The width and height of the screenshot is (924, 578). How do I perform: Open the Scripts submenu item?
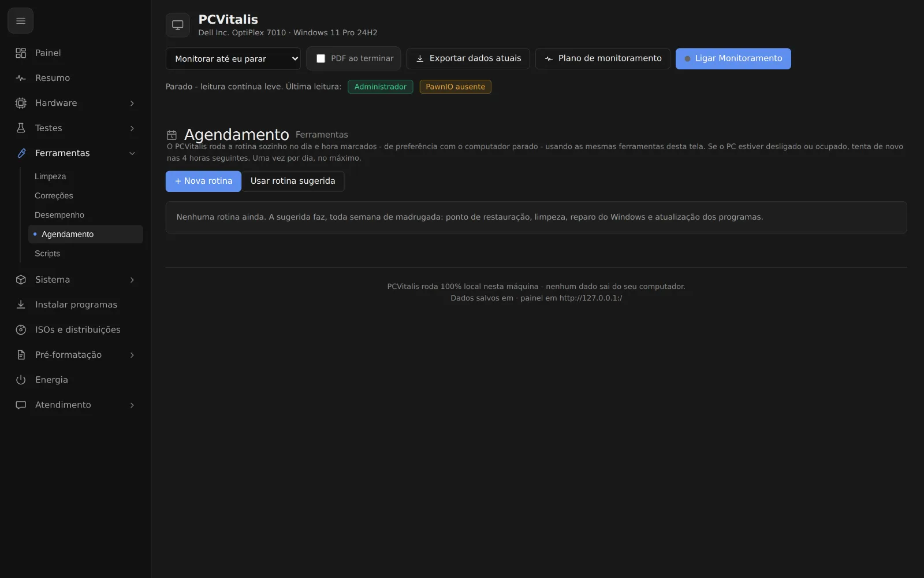85,253
